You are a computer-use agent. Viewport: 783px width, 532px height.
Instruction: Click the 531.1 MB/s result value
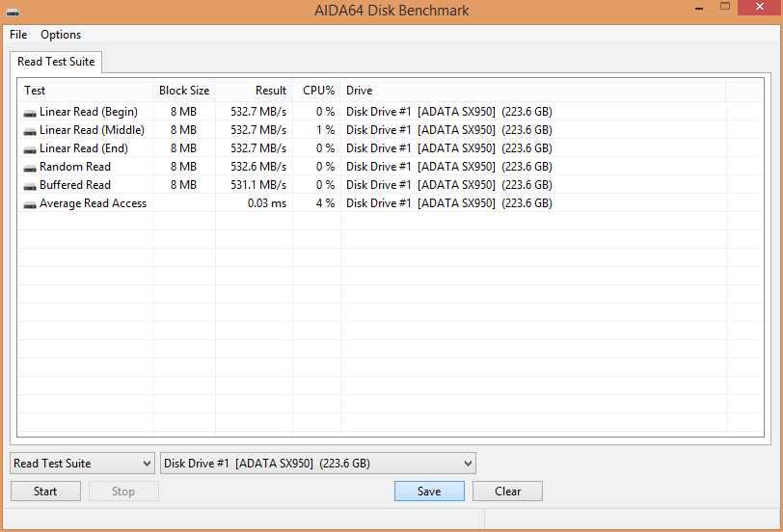click(x=258, y=185)
